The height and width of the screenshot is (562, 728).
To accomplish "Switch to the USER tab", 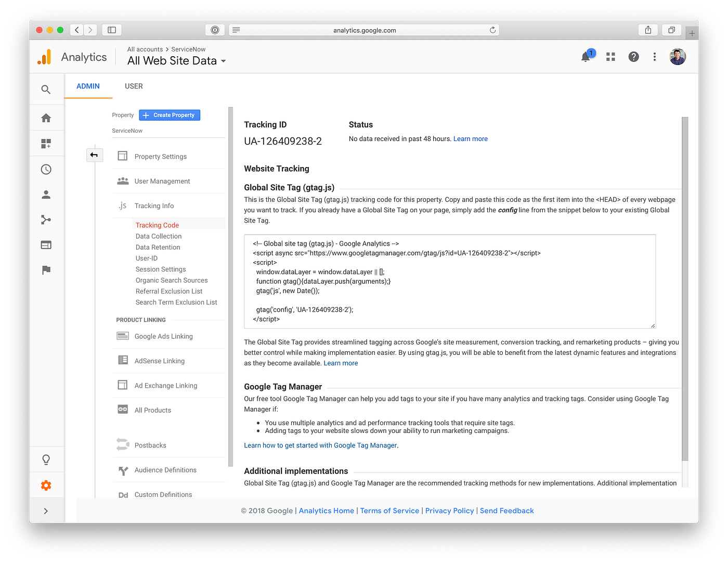I will point(134,86).
